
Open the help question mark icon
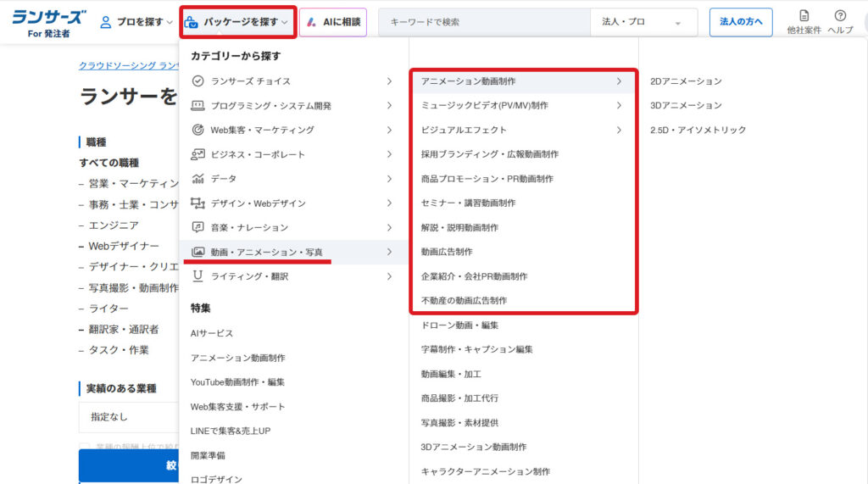(x=839, y=16)
